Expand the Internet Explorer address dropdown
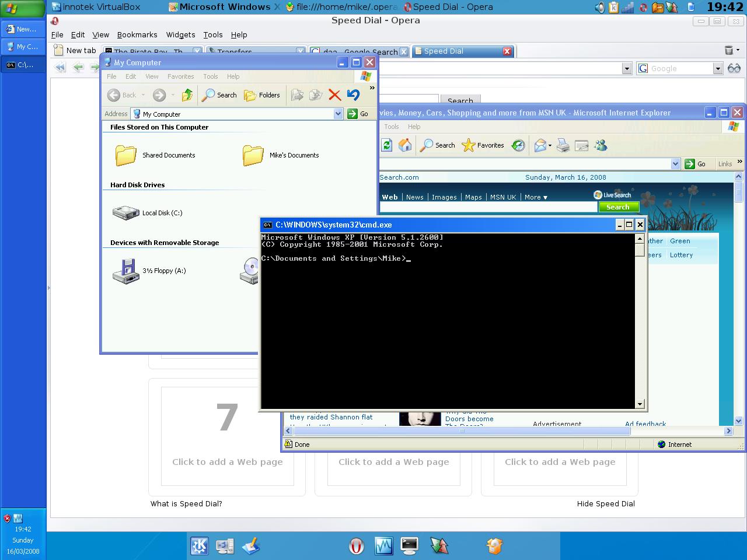The height and width of the screenshot is (560, 747). (675, 164)
